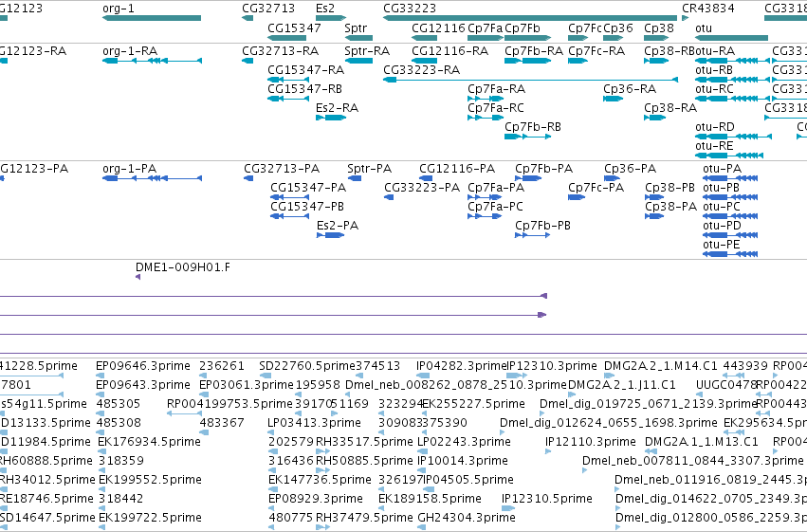Screen dimensions: 807x532
Task: Click the Cp7Fa-PC protein label
Action: 495,207
